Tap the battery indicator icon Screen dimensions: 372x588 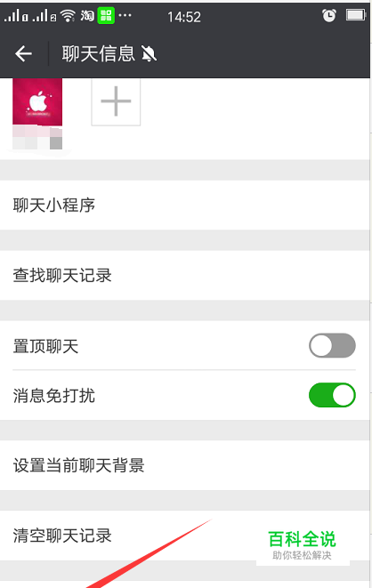(x=355, y=15)
